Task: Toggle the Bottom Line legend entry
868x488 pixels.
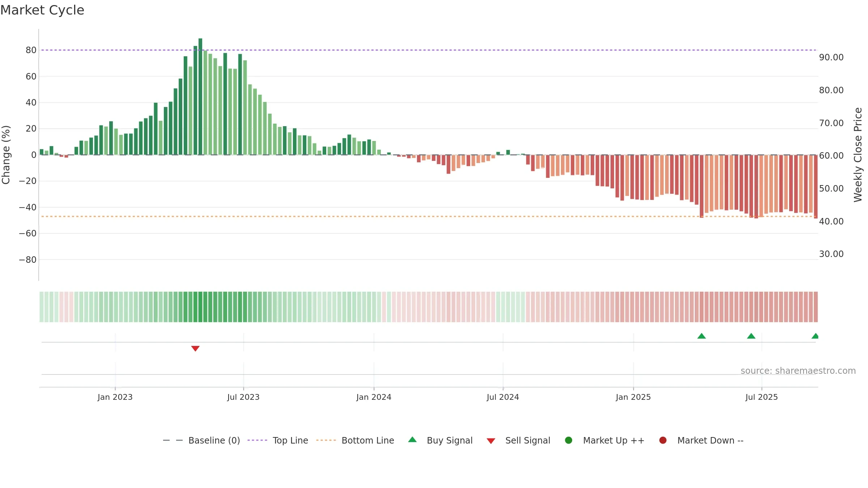Action: click(x=355, y=440)
